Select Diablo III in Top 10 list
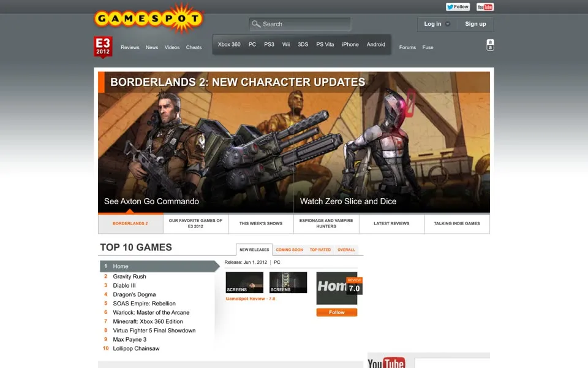The height and width of the screenshot is (368, 588). 124,285
